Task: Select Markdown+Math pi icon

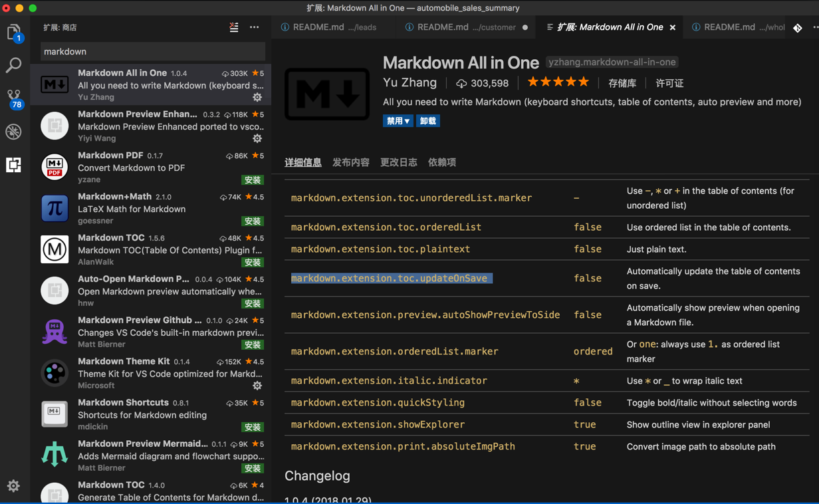Action: [x=55, y=208]
